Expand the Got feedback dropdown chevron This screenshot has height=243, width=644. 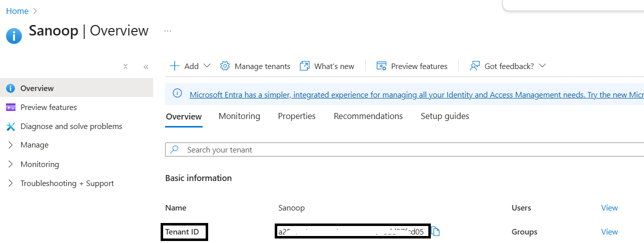542,66
